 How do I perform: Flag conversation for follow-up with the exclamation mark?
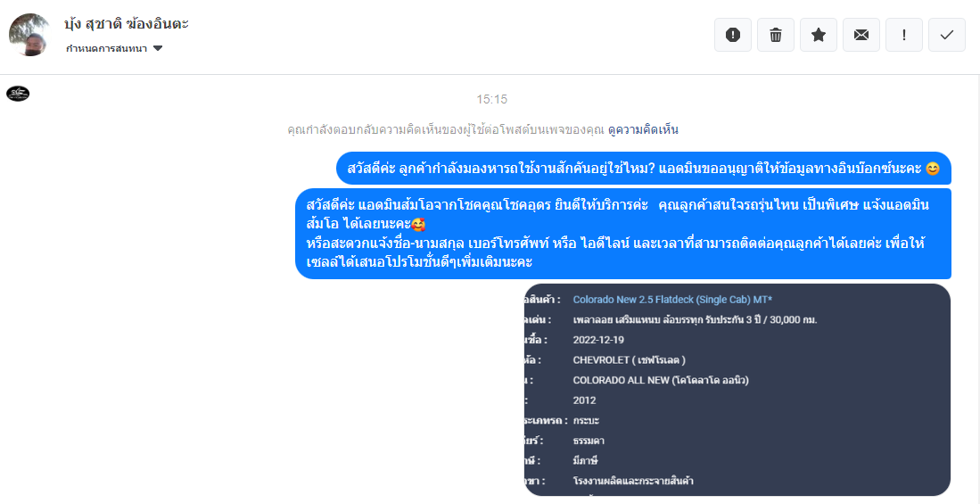tap(903, 35)
